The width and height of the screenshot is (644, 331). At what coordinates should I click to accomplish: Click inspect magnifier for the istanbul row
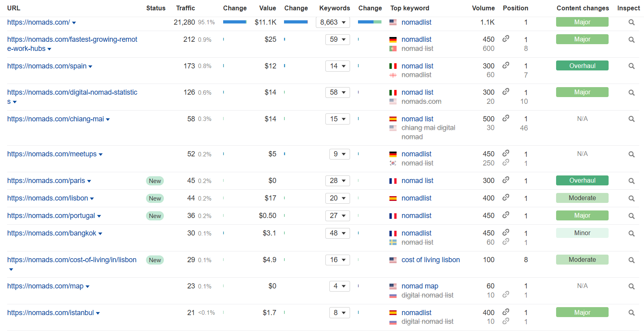[x=631, y=313]
